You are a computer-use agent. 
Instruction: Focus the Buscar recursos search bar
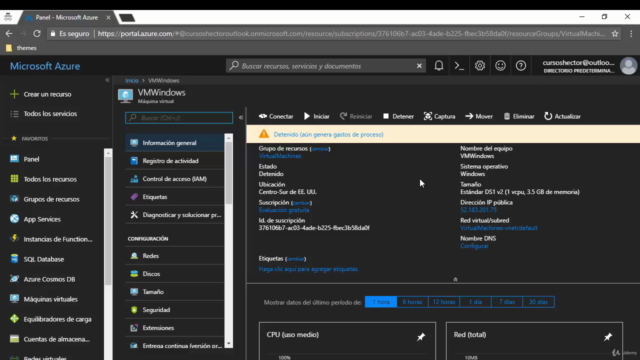(325, 66)
